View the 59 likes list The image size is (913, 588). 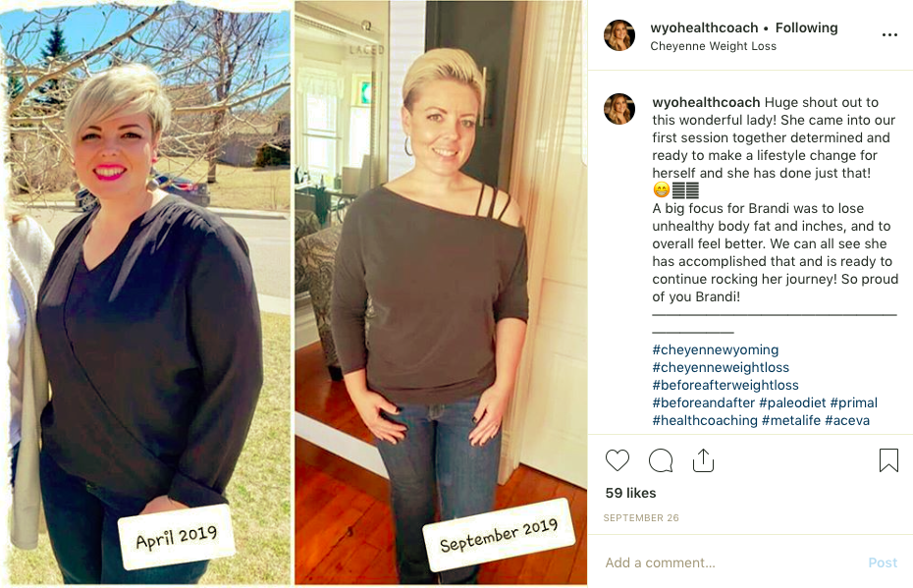(x=630, y=493)
